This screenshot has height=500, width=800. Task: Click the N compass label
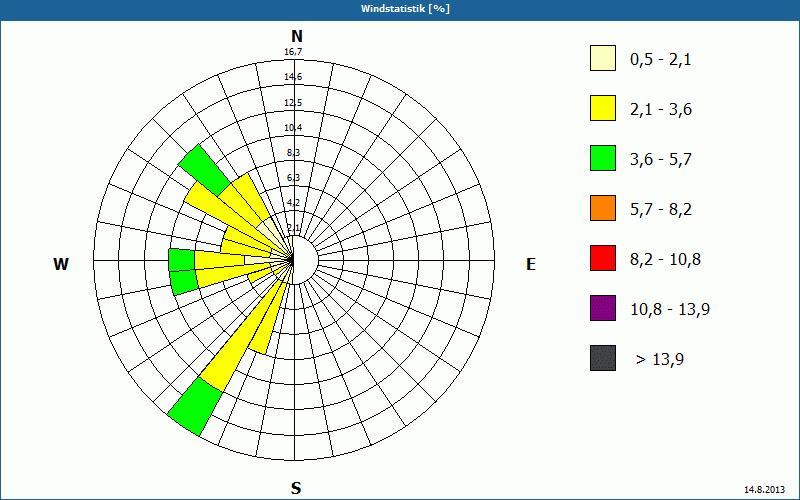(296, 36)
